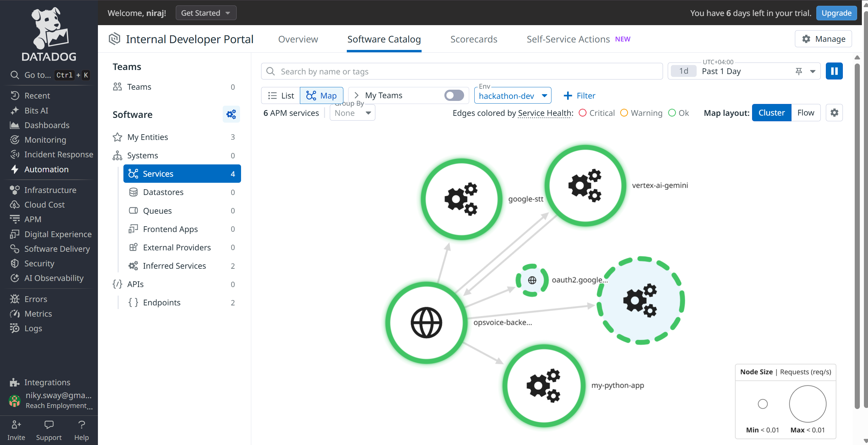
Task: Open Bits AI from sidebar
Action: pyautogui.click(x=36, y=110)
